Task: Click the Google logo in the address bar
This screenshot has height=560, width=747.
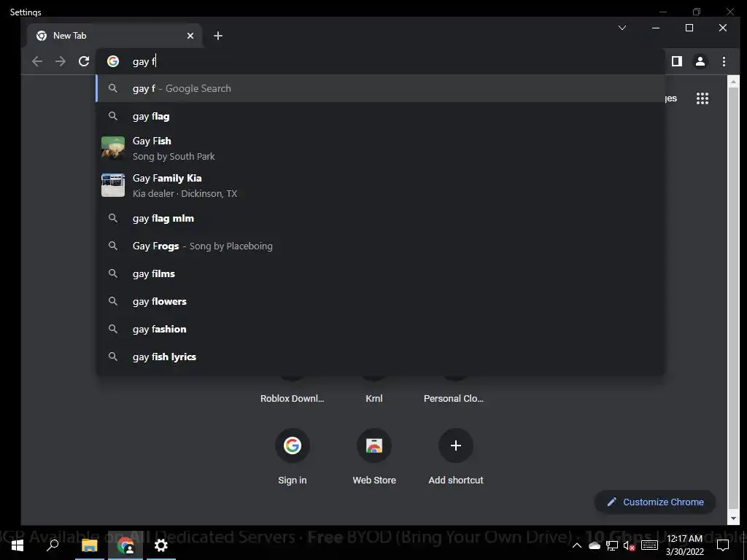Action: 113,61
